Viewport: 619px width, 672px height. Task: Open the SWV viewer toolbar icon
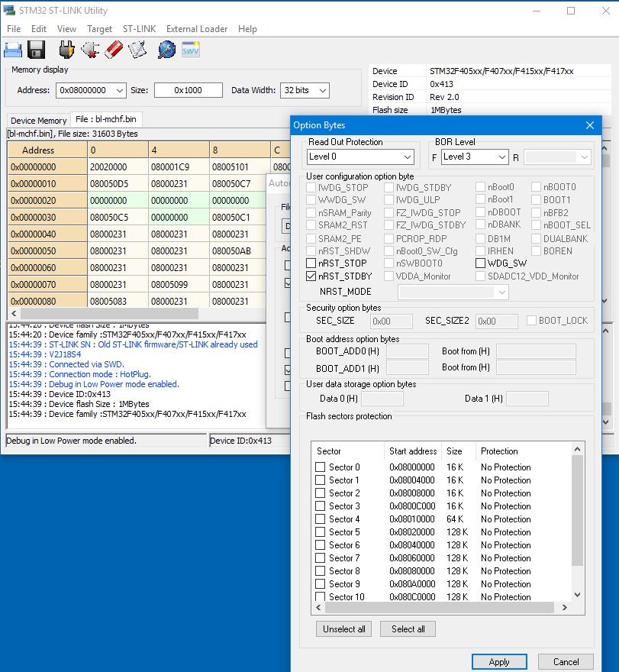tap(191, 50)
